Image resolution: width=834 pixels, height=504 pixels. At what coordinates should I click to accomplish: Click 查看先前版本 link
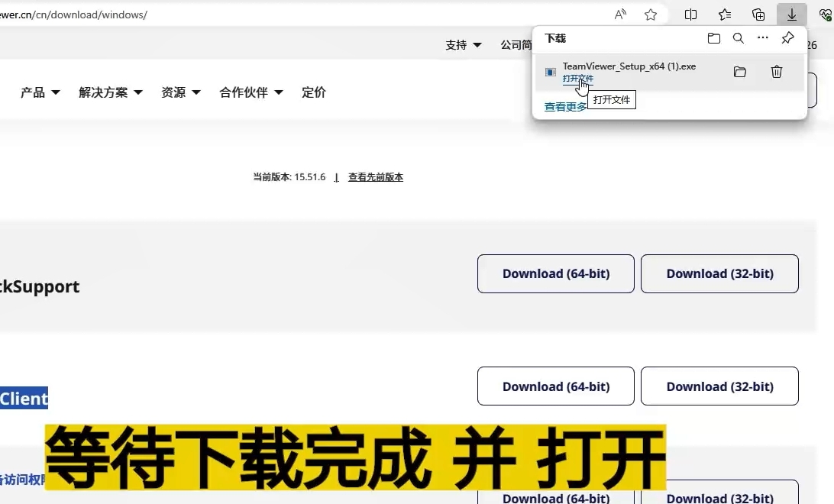click(376, 177)
